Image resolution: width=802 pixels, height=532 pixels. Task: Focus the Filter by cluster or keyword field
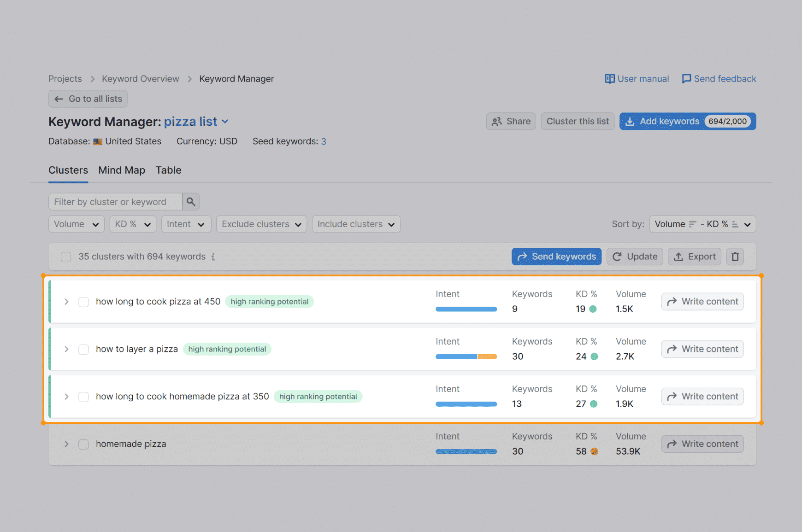tap(115, 202)
